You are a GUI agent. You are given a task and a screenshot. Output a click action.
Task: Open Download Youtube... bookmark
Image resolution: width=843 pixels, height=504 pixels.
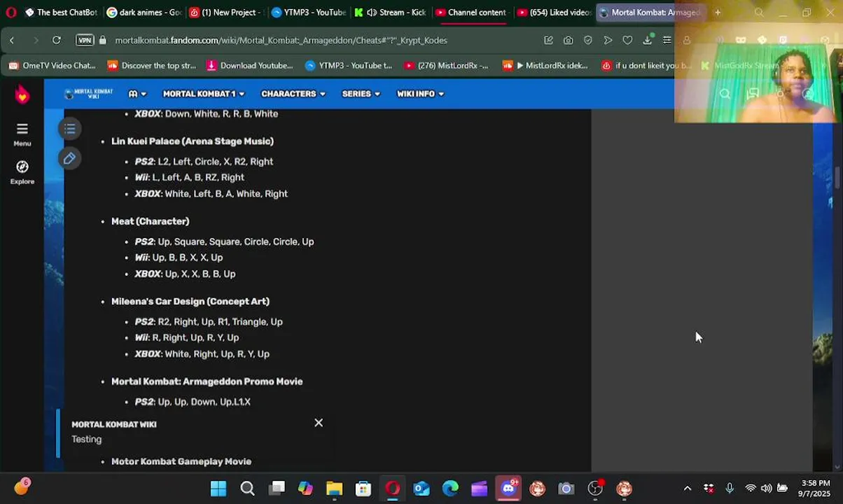point(250,66)
